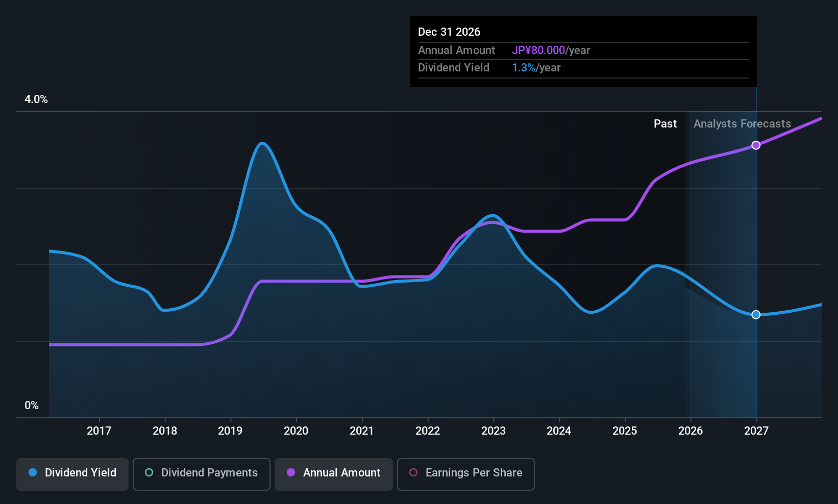Click the JP¥80.000/year tooltip value
The width and height of the screenshot is (838, 504).
click(x=551, y=51)
